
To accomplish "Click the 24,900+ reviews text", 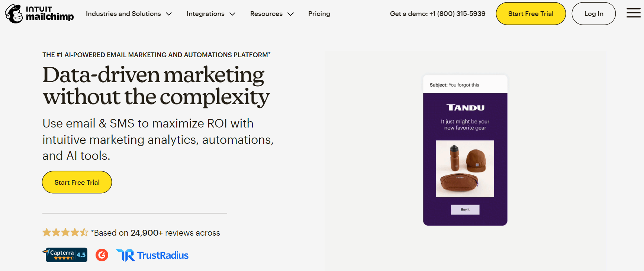I will click(147, 232).
